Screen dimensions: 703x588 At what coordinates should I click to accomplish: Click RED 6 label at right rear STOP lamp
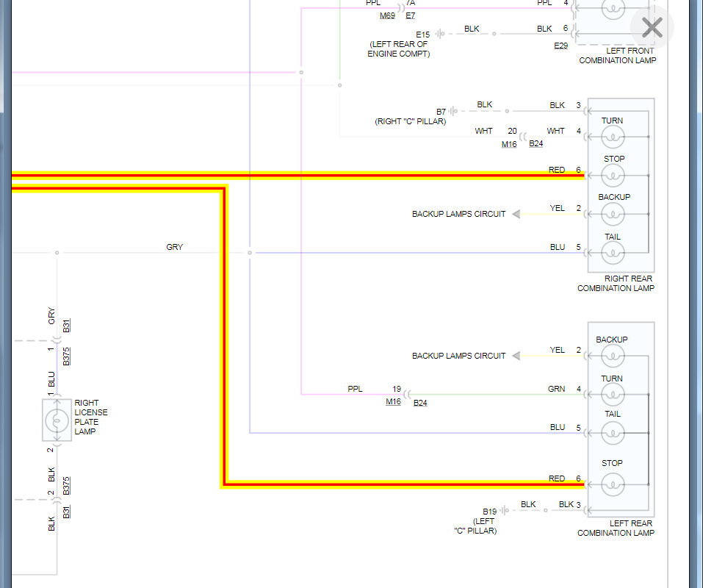pos(564,170)
